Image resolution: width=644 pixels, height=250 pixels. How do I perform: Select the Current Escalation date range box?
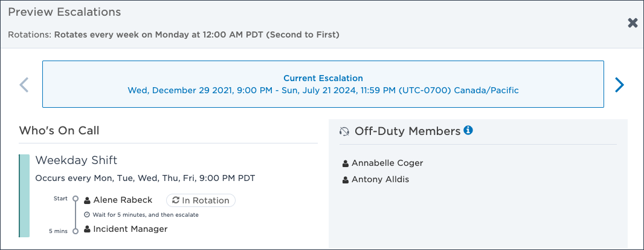(x=323, y=84)
